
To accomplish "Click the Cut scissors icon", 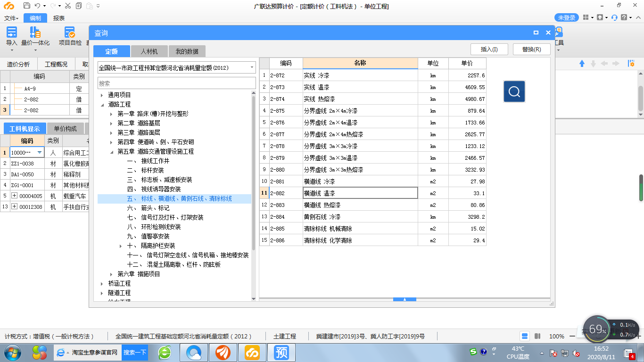I will (x=67, y=6).
